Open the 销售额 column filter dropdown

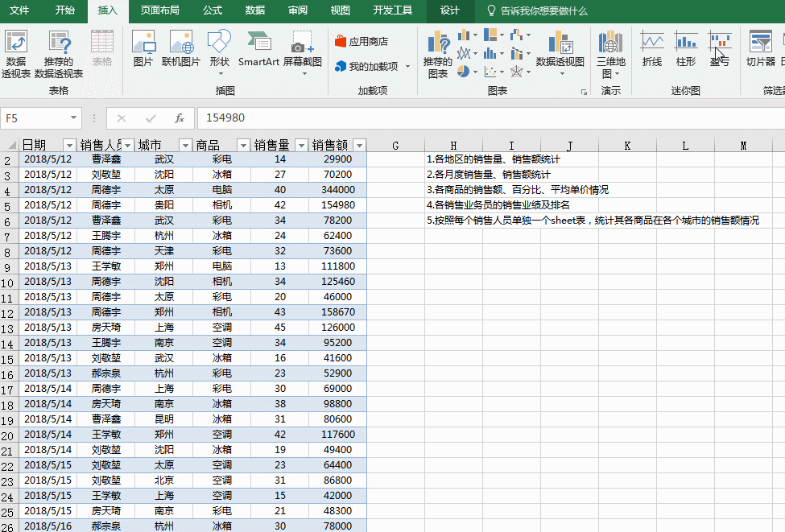359,145
